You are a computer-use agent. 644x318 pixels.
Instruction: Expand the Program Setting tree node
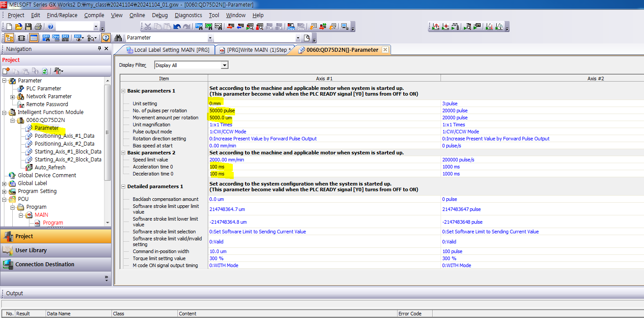click(x=4, y=191)
